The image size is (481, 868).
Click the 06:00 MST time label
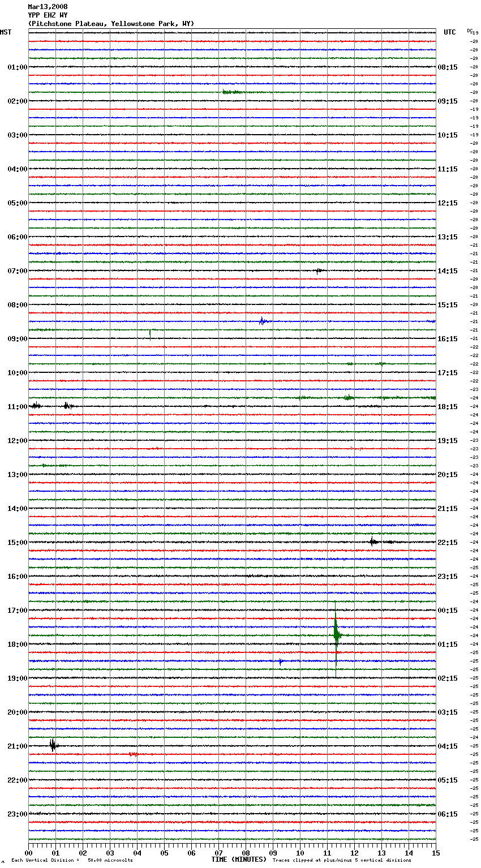click(x=18, y=237)
